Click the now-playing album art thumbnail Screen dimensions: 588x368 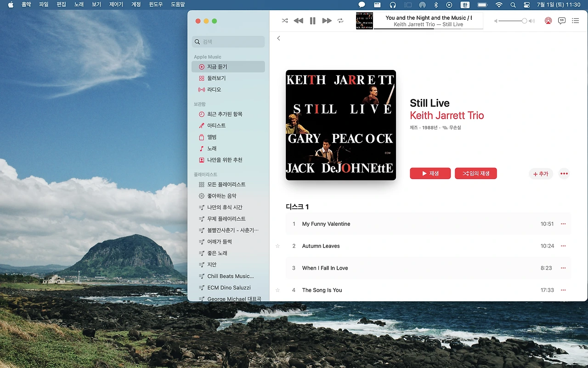point(364,21)
